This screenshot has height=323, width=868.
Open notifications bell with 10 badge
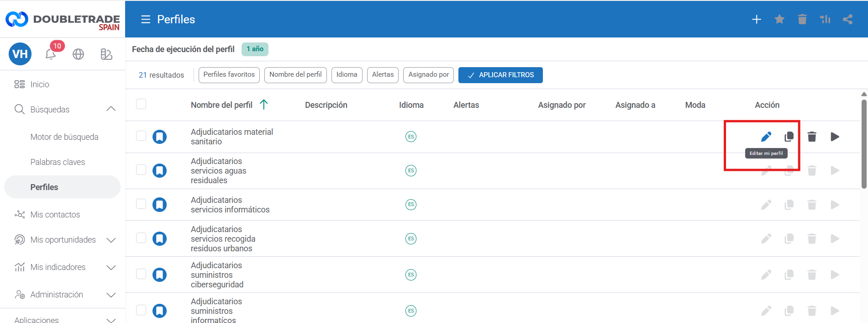(51, 54)
